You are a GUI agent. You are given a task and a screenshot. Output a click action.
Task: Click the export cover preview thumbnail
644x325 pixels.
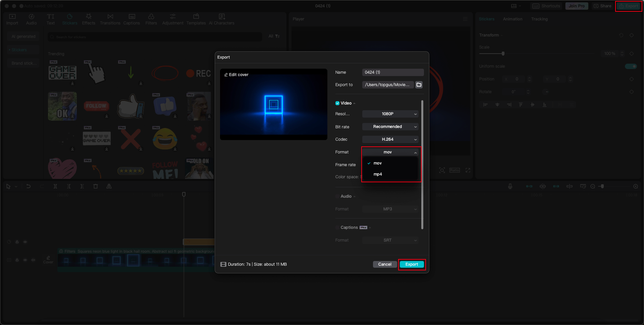[x=274, y=104]
